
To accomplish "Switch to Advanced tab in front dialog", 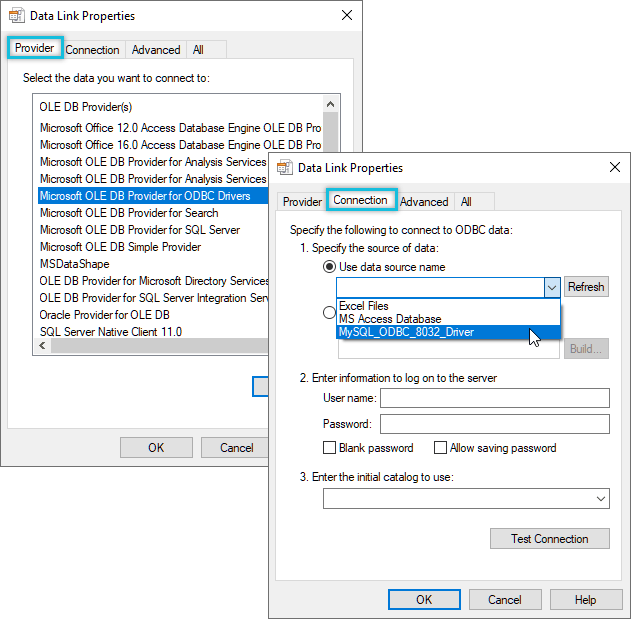I will [424, 202].
